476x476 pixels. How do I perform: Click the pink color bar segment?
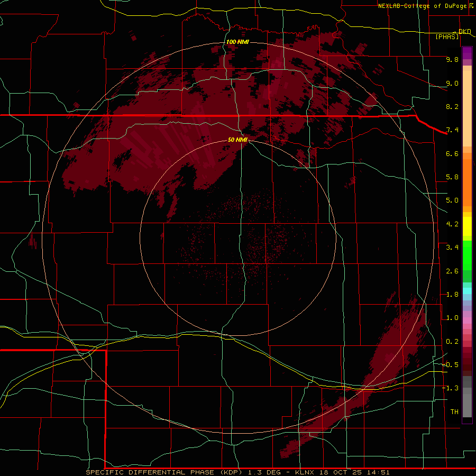[467, 321]
